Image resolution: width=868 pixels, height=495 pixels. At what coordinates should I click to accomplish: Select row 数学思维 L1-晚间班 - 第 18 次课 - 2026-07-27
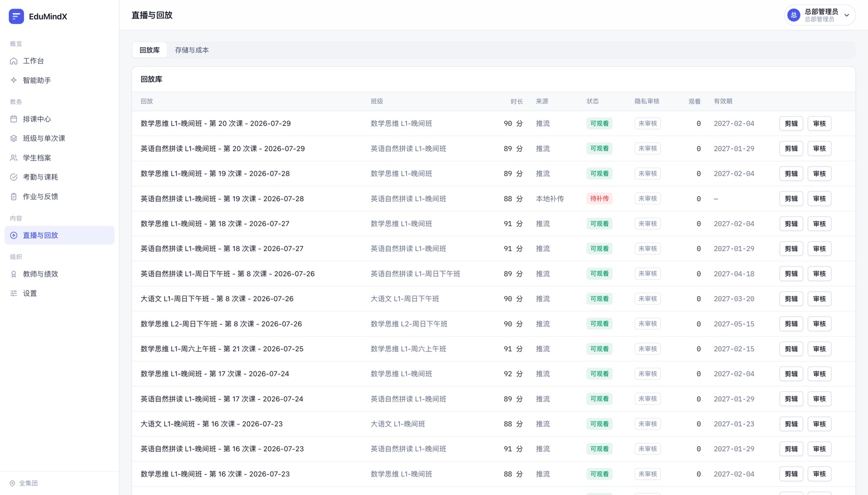point(494,223)
